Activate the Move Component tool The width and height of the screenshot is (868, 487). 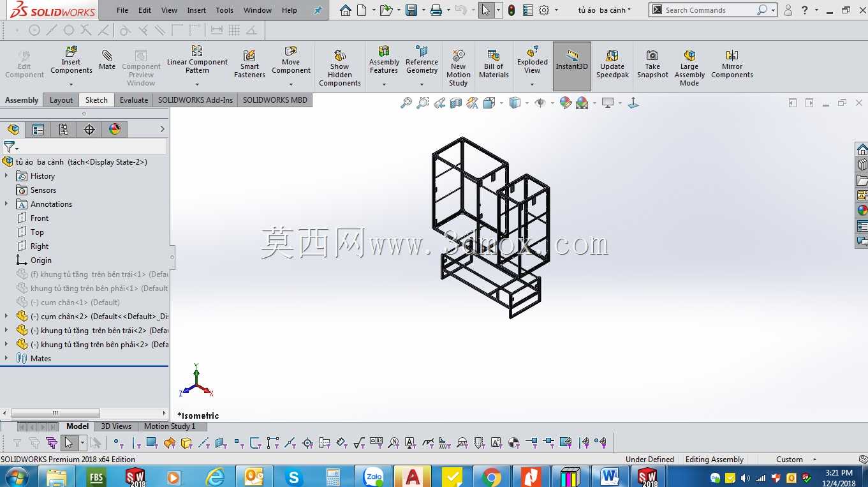(x=291, y=61)
